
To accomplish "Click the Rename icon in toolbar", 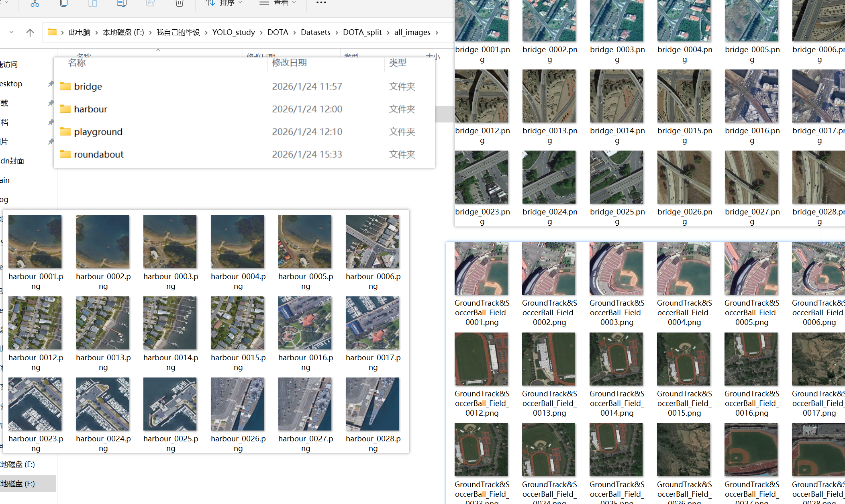I will pyautogui.click(x=121, y=4).
